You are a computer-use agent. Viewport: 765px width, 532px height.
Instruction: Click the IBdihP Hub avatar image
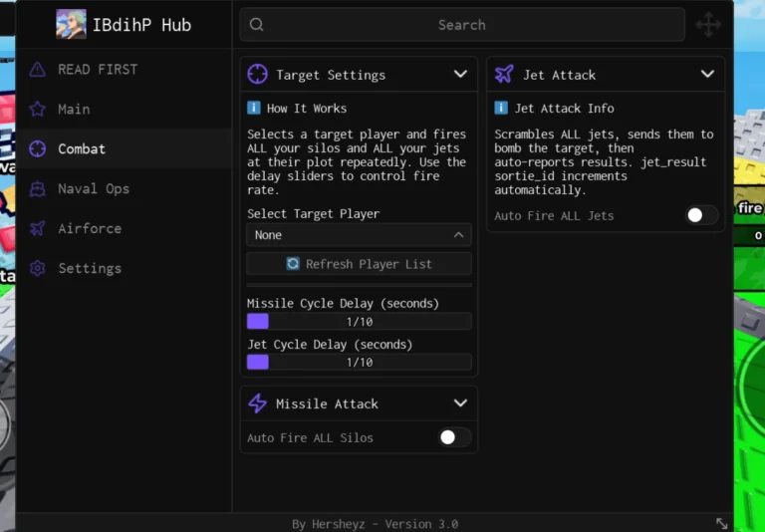pyautogui.click(x=72, y=24)
